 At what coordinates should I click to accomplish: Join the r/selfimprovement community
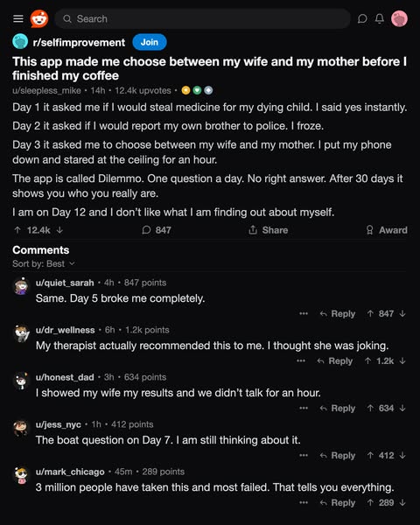pos(150,42)
